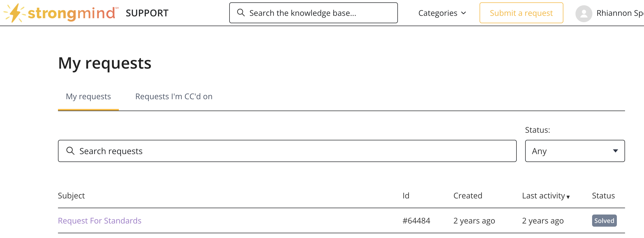644x238 pixels.
Task: Open the Requests I'm CC'd on tab
Action: click(x=174, y=97)
